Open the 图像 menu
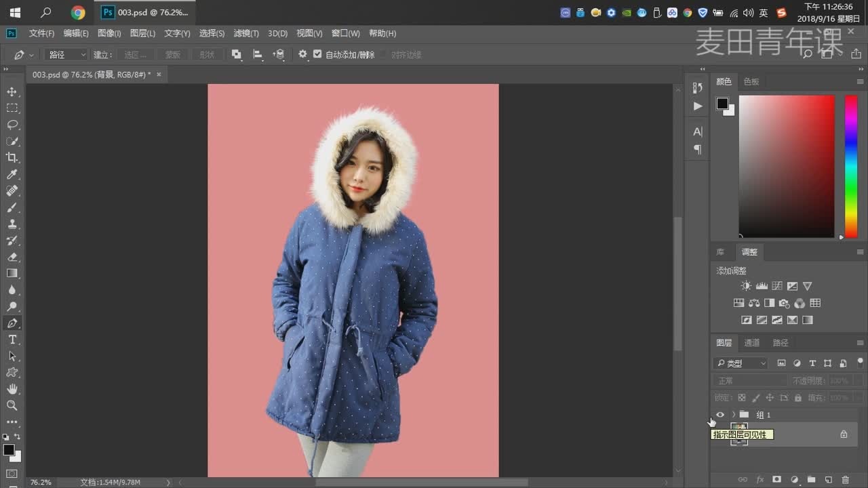This screenshot has width=868, height=488. [109, 33]
